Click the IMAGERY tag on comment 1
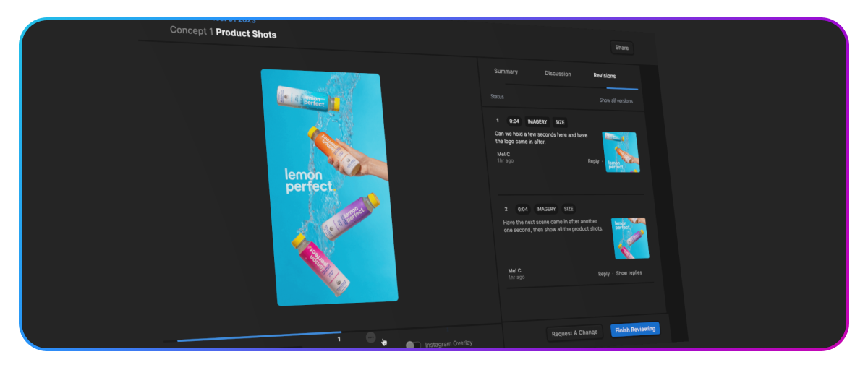The width and height of the screenshot is (868, 370). [x=537, y=122]
